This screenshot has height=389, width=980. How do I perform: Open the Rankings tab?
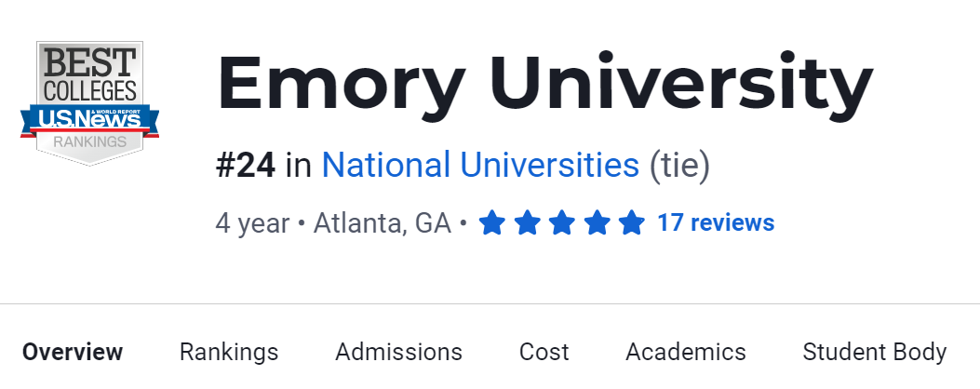coord(229,352)
